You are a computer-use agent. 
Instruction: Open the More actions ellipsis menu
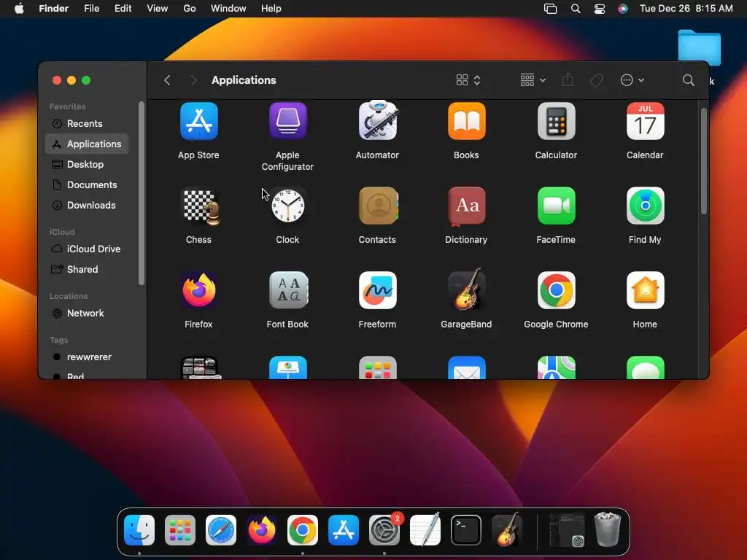click(632, 80)
